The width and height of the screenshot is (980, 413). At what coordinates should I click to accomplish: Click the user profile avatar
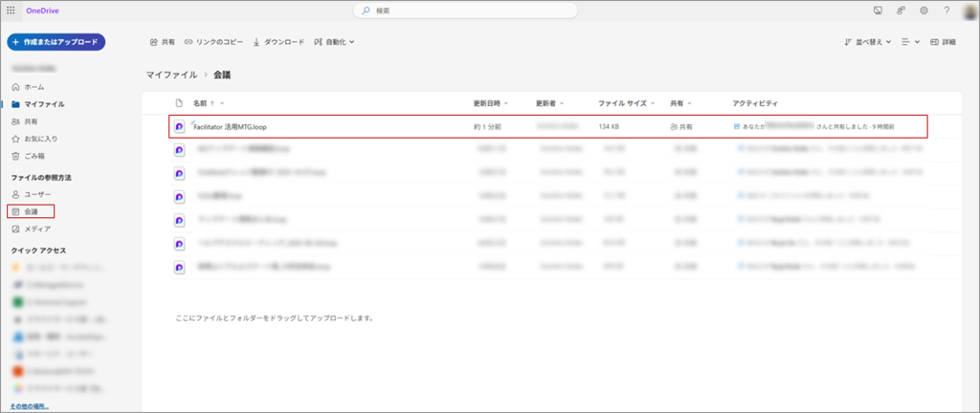(x=969, y=11)
